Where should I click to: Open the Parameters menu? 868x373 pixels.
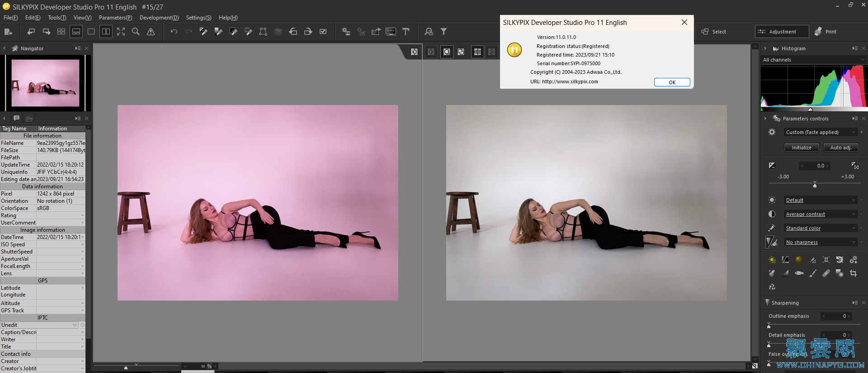click(116, 18)
